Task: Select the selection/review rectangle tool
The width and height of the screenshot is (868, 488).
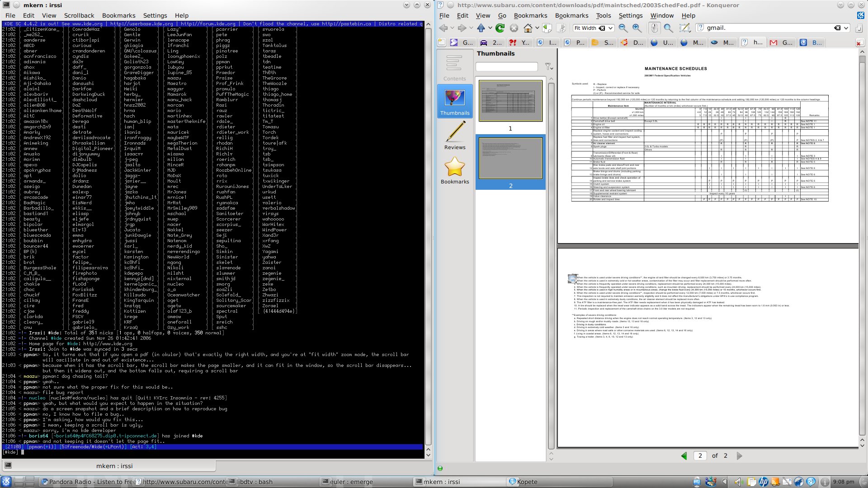Action: pyautogui.click(x=685, y=28)
